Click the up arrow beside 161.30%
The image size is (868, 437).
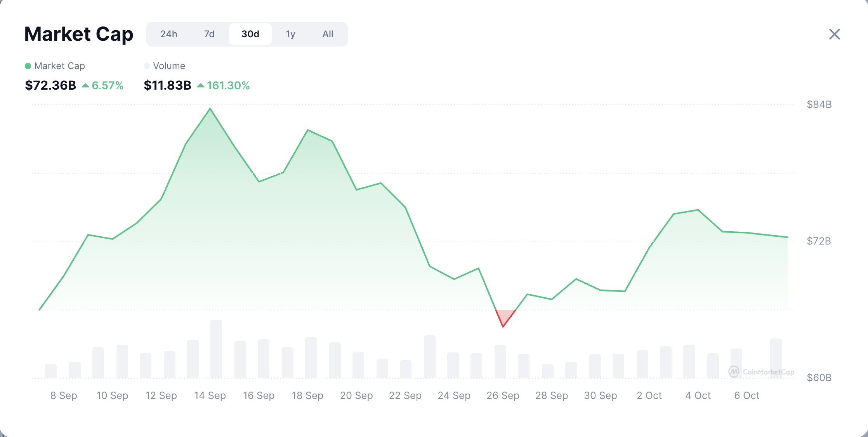point(201,86)
